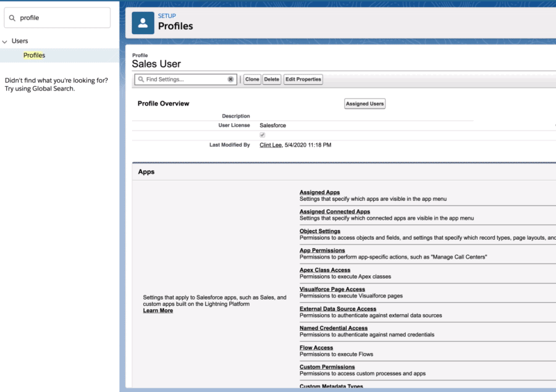
Task: View Assigned Users for this profile
Action: (364, 104)
